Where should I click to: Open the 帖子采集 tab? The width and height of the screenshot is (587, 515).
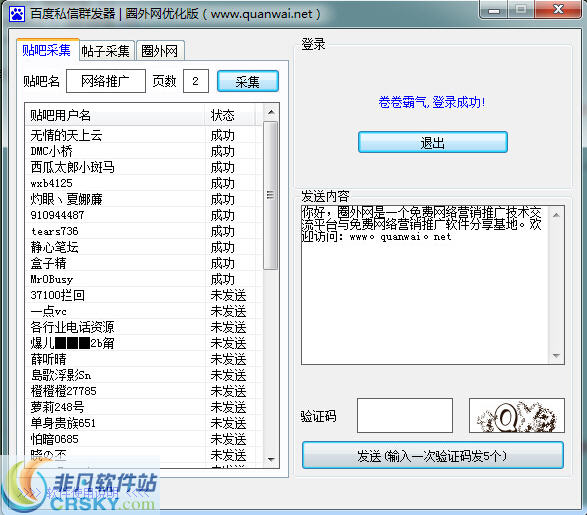point(106,51)
